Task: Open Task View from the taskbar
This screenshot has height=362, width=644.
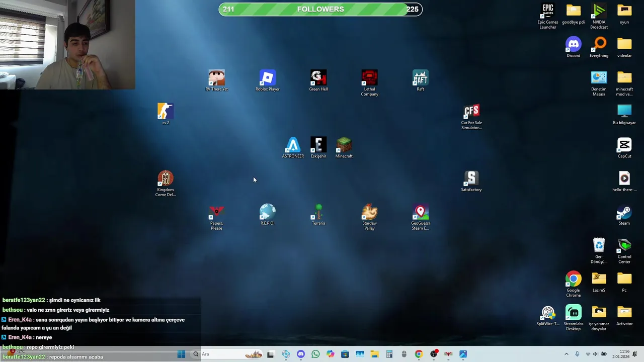Action: [x=270, y=354]
